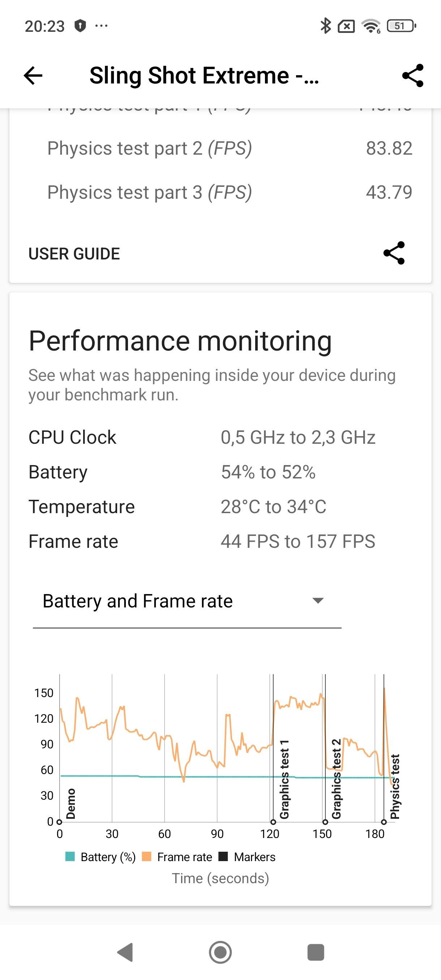Tap the back arrow in header
The width and height of the screenshot is (441, 980).
[x=33, y=75]
